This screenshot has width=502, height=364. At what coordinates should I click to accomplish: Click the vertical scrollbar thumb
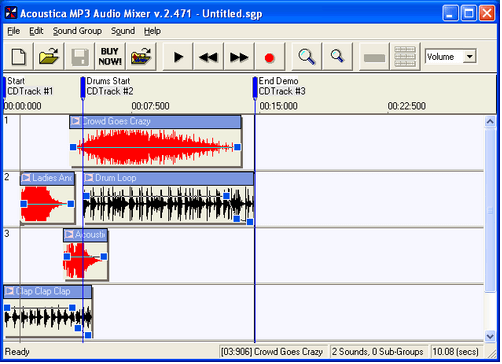490,211
